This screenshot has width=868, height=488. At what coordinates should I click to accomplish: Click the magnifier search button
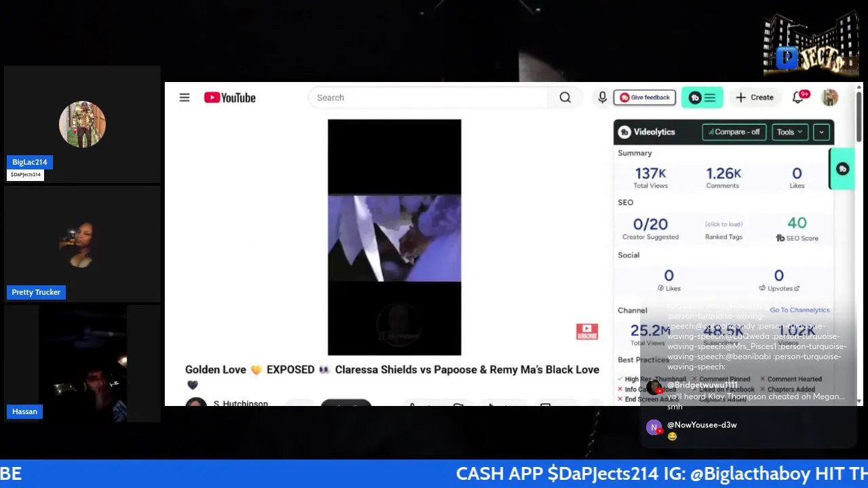(x=565, y=98)
